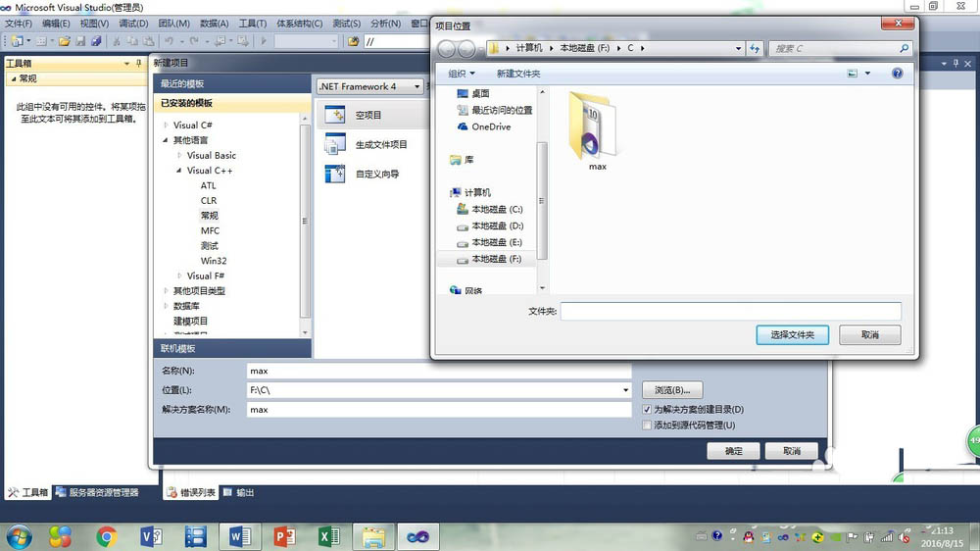The image size is (980, 551).
Task: Select the Empty Project template icon
Action: pyautogui.click(x=335, y=115)
